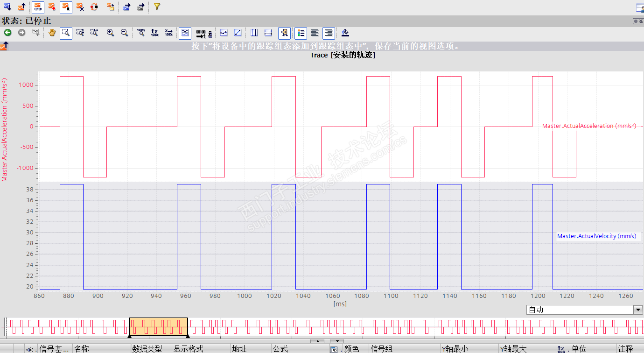
Task: Click the green back arrow icon
Action: point(7,33)
